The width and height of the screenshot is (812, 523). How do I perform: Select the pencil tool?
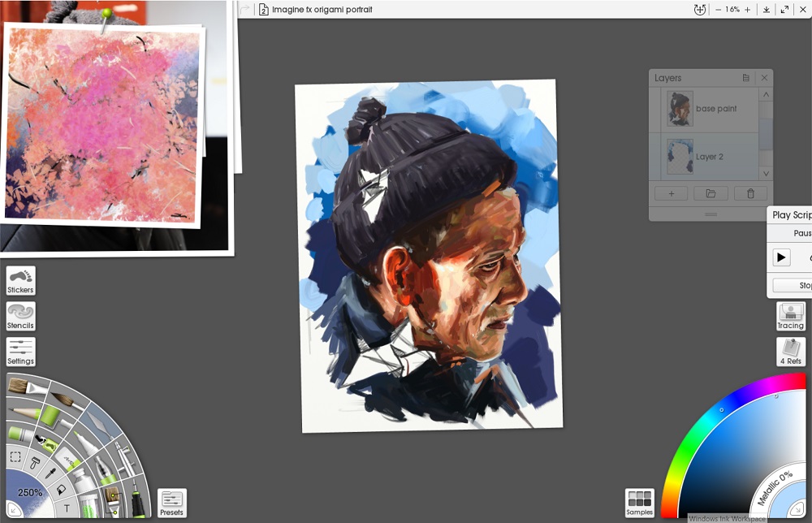22,412
